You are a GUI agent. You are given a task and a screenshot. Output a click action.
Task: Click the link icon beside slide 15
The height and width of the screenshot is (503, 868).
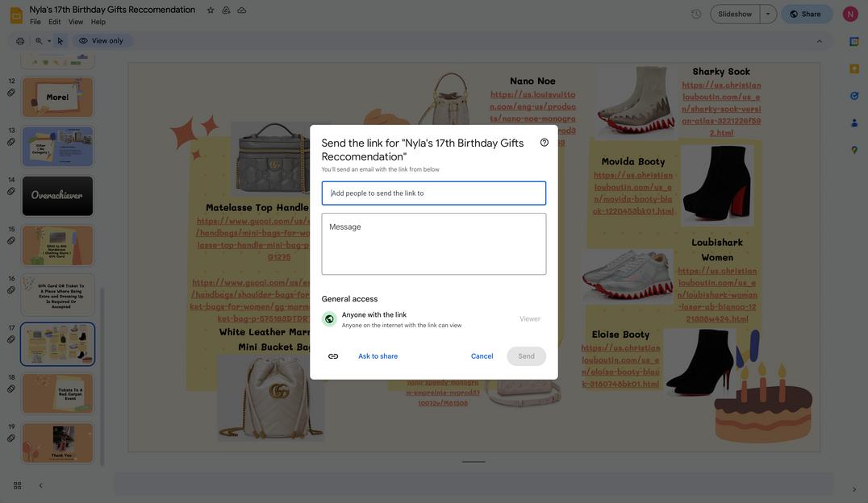[11, 241]
